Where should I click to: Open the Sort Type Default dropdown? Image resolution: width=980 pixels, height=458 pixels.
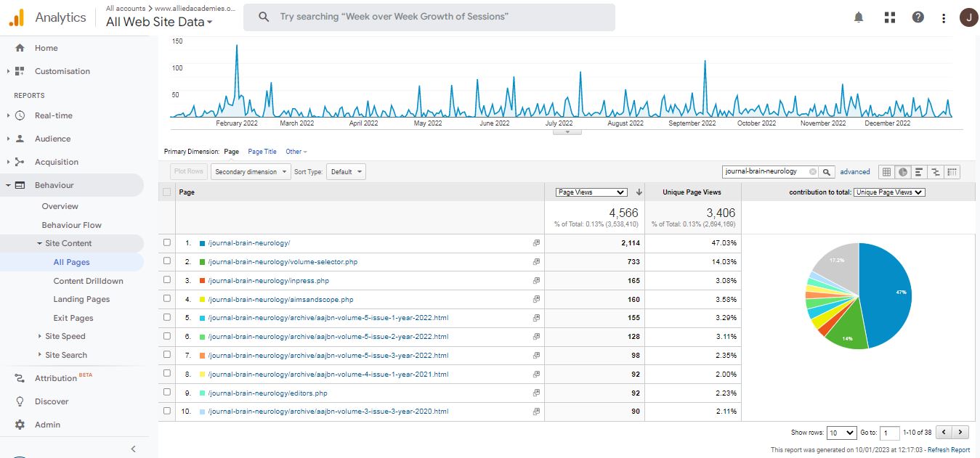click(x=346, y=172)
